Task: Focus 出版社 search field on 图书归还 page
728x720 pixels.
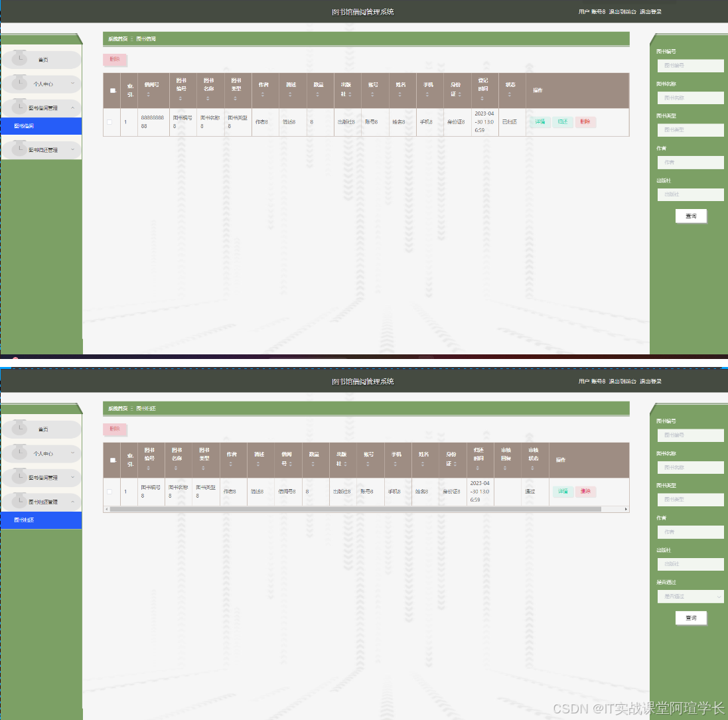Action: point(690,564)
